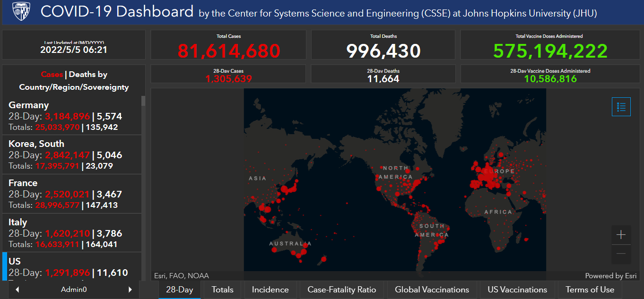Screen dimensions: 644x299
Task: Click the Cases sort heading
Action: tap(52, 75)
